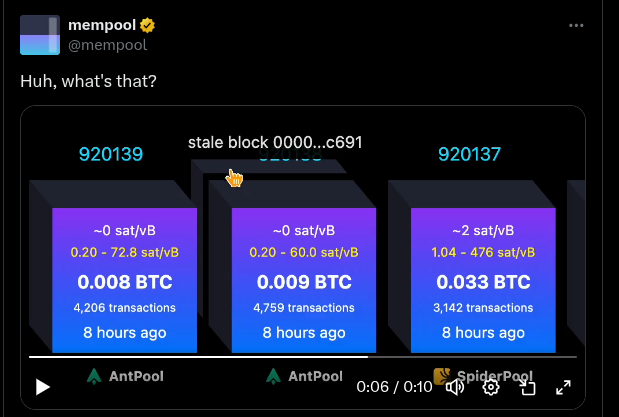Click the first AntPool pool icon
The height and width of the screenshot is (417, 619).
[x=94, y=377]
